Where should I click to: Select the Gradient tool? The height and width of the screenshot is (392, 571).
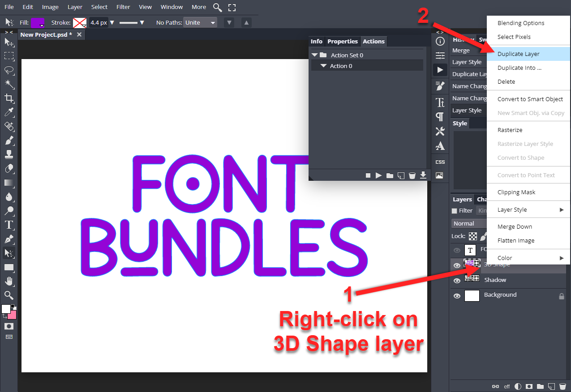(9, 183)
